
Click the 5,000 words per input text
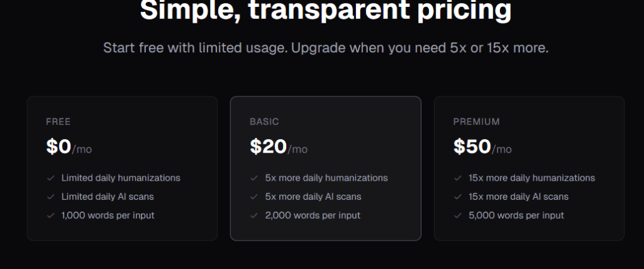(516, 215)
